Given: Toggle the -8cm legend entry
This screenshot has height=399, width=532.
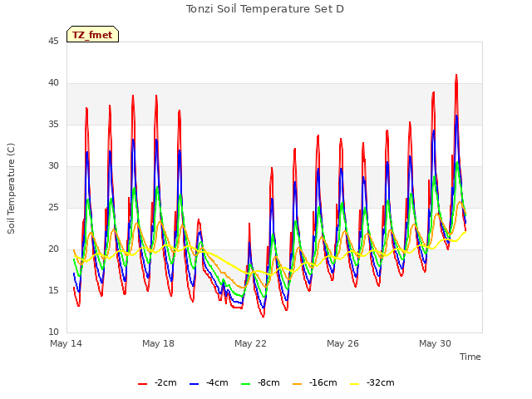Looking at the screenshot, I should [260, 383].
